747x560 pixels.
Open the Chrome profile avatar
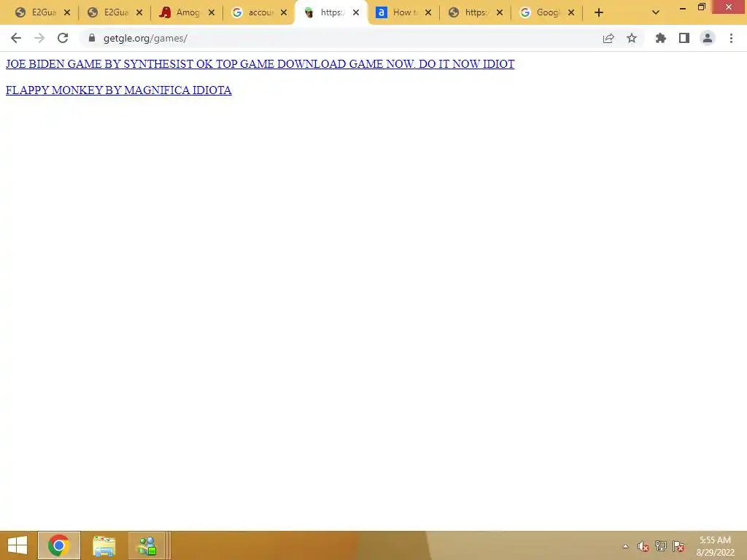tap(708, 38)
